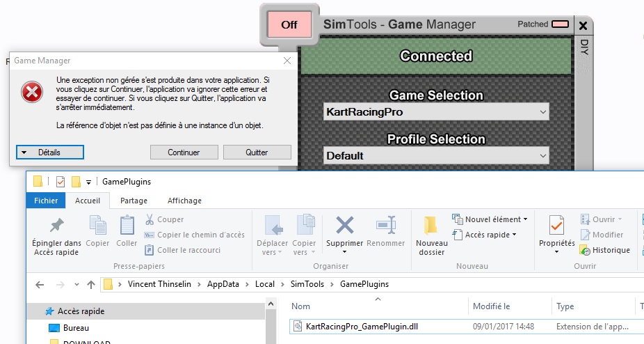Screen dimensions: 644x344
Task: Open the Game Selection dropdown
Action: click(x=436, y=112)
